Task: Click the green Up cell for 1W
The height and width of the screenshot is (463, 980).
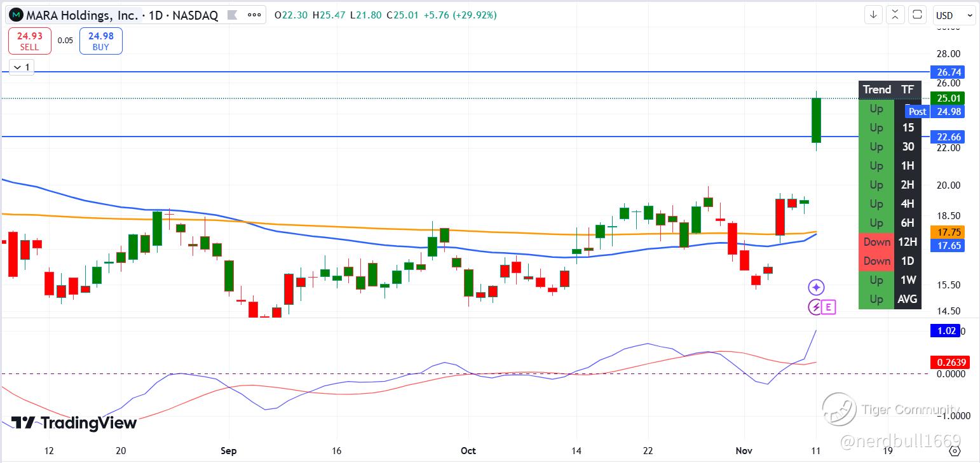Action: (876, 280)
